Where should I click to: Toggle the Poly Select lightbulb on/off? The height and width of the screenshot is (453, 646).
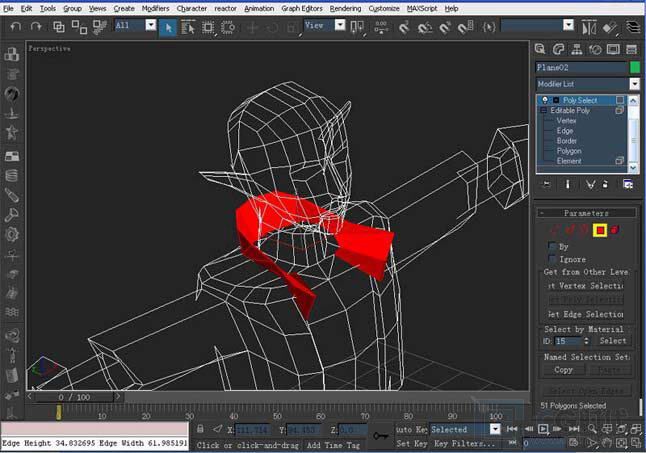click(x=545, y=100)
